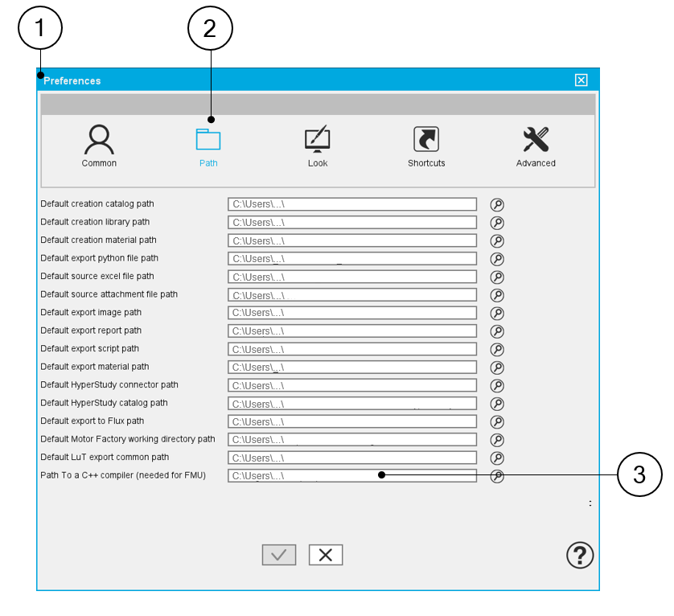The height and width of the screenshot is (616, 674).
Task: Select the default export report path field
Action: coord(351,331)
